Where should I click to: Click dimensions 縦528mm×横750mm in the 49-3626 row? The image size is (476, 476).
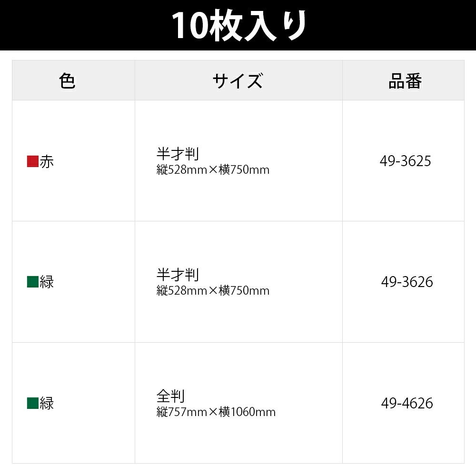[x=213, y=291]
